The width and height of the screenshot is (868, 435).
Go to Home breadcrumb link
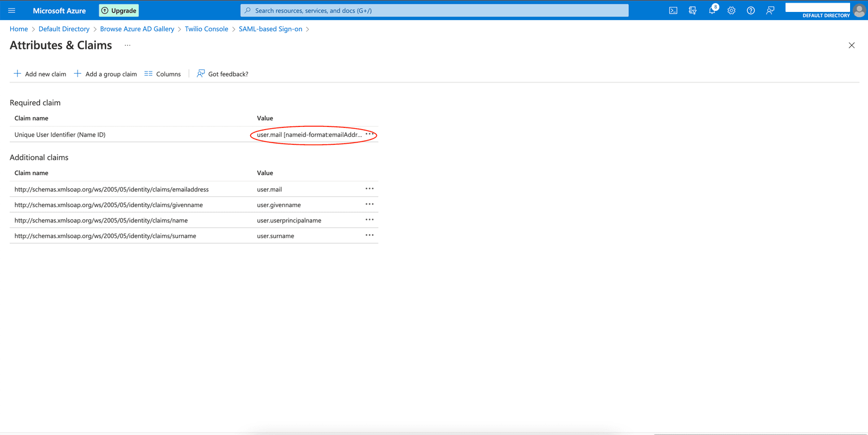tap(18, 29)
